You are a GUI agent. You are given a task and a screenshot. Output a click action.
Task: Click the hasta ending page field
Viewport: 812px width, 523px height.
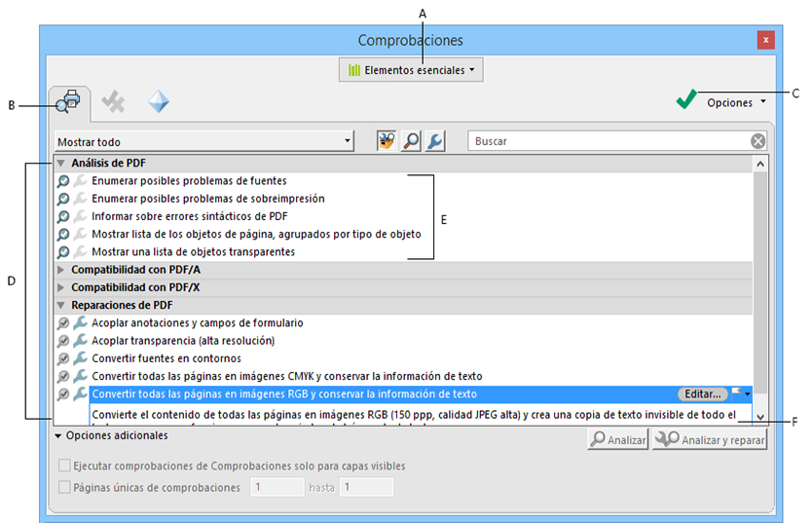366,487
